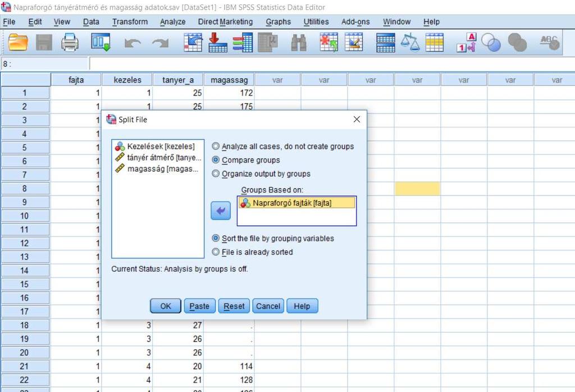Click the Split file toolbar icon
Viewport: 575px width, 392px height.
pos(386,42)
